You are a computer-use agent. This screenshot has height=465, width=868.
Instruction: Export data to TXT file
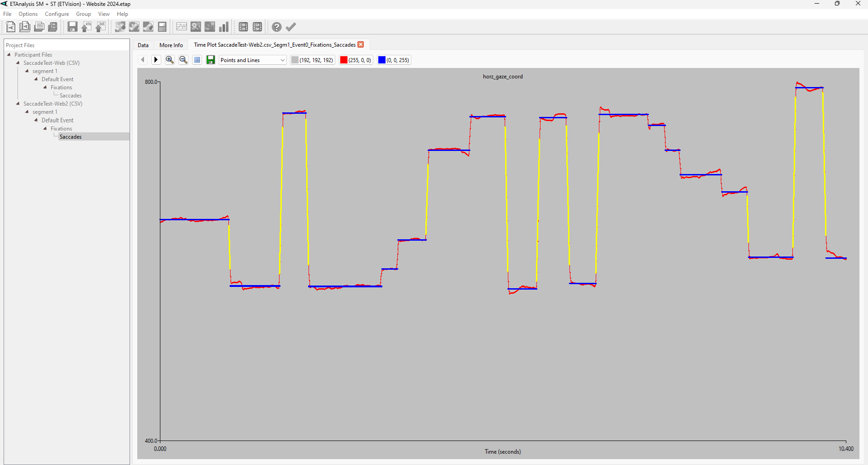pyautogui.click(x=101, y=27)
